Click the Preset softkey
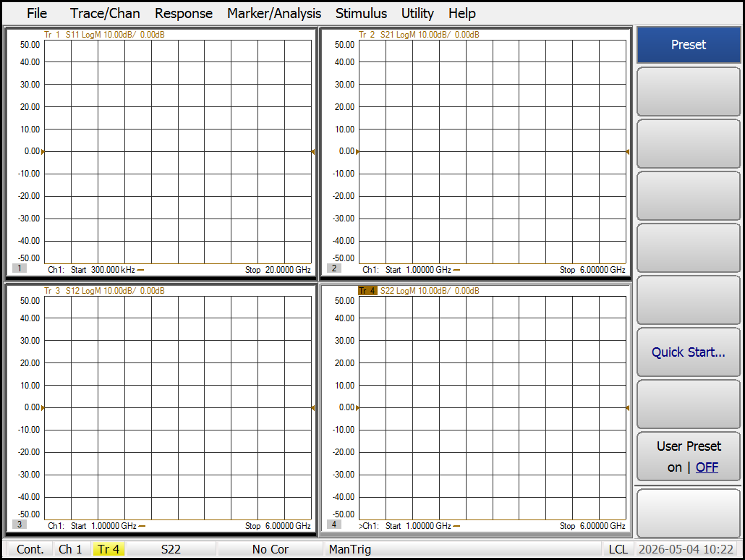Image resolution: width=745 pixels, height=560 pixels. pos(689,45)
